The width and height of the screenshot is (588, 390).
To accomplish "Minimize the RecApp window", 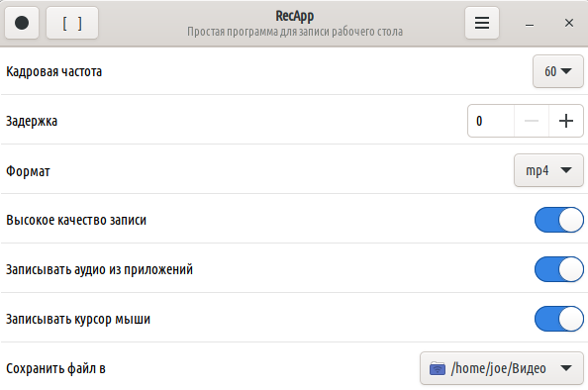I will 530,24.
